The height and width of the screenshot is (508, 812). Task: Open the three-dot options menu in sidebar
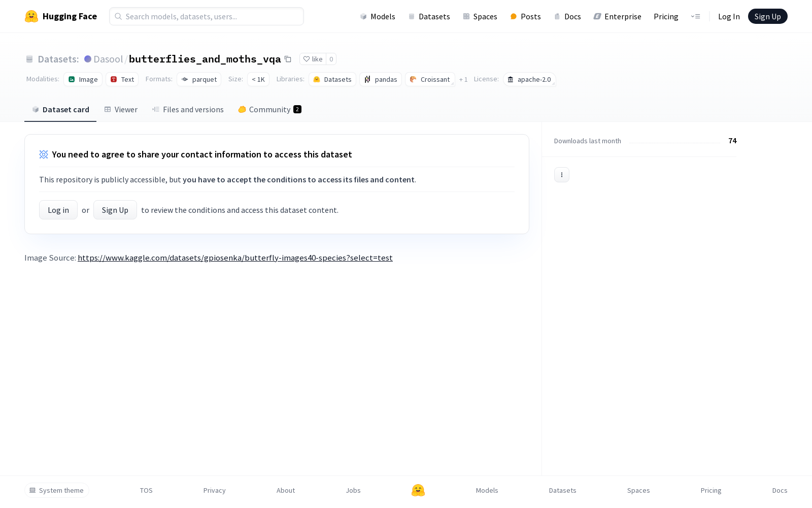pyautogui.click(x=562, y=175)
